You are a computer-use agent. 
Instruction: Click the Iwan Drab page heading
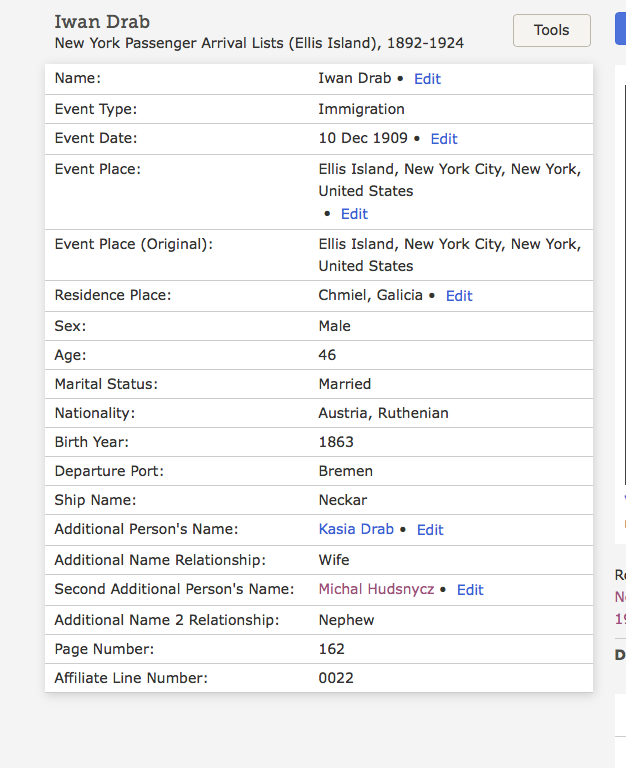tap(102, 21)
